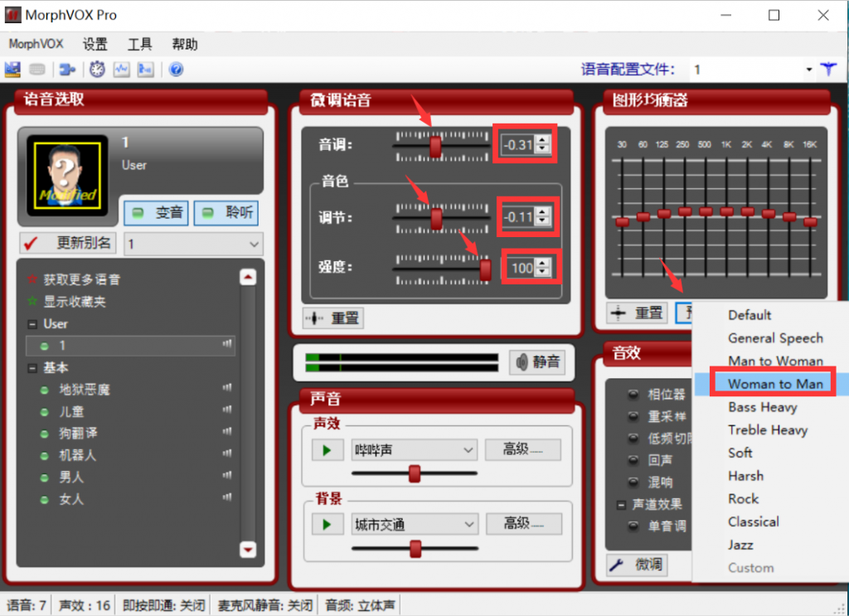Click the stopwatch toolbar icon
Viewport: 849px width, 616px height.
[98, 70]
